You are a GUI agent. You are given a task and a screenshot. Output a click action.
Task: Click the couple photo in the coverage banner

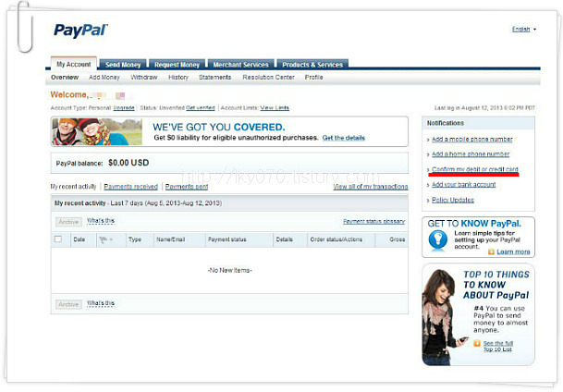[x=97, y=131]
